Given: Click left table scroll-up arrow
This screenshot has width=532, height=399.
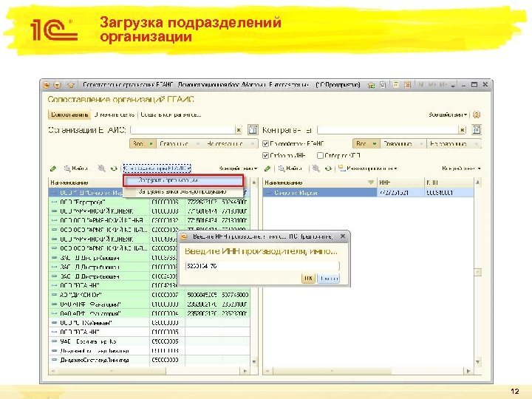Looking at the screenshot, I should pos(254,183).
